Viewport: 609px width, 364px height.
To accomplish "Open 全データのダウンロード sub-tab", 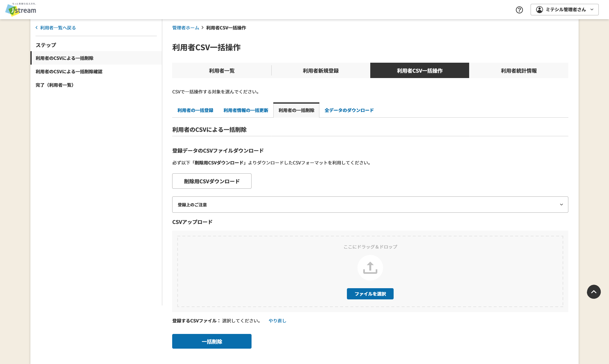I will [x=349, y=110].
